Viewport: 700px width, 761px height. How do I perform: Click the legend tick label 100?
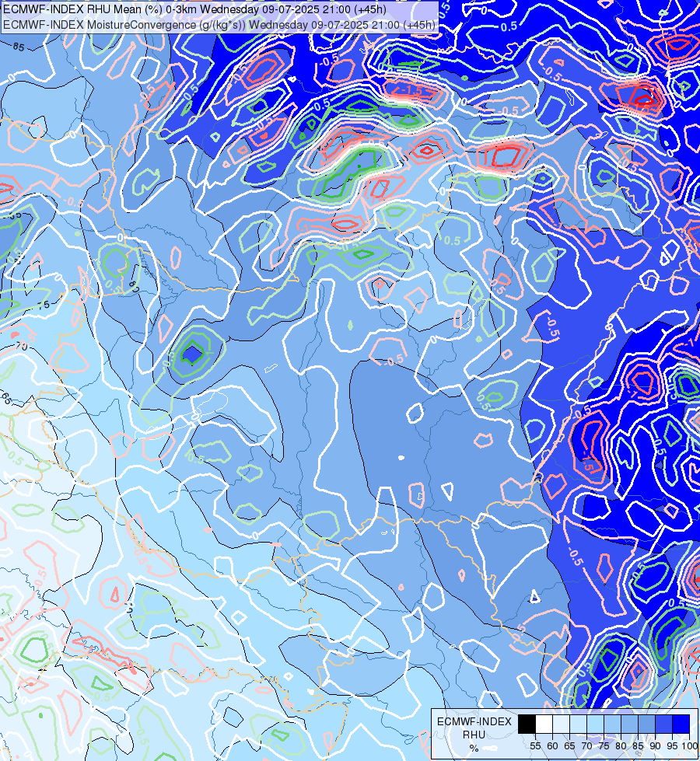click(689, 746)
